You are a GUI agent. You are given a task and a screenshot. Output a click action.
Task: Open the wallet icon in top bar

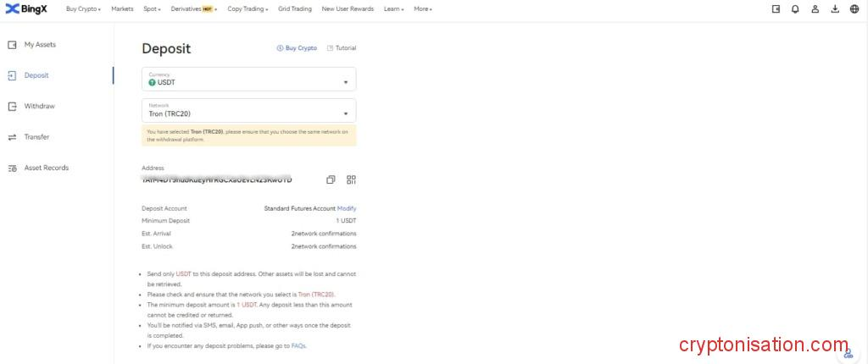coord(776,9)
